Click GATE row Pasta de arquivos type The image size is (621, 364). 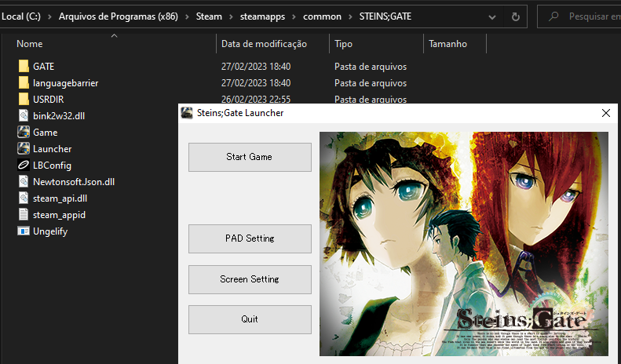coord(371,67)
